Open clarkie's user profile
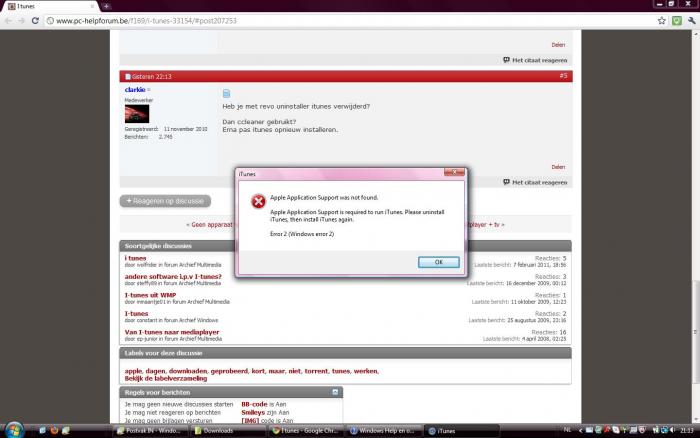The width and height of the screenshot is (700, 438). pos(135,90)
